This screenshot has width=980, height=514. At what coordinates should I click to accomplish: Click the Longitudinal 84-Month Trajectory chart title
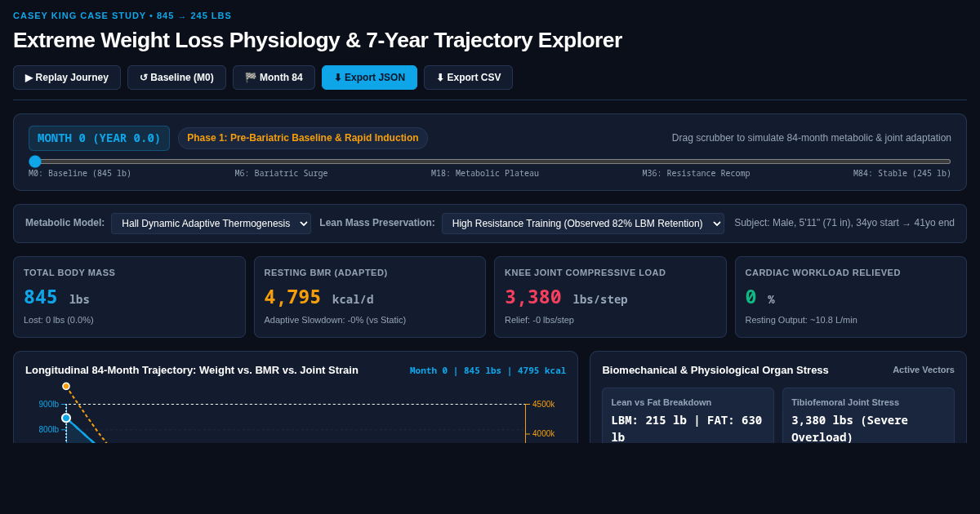coord(192,370)
